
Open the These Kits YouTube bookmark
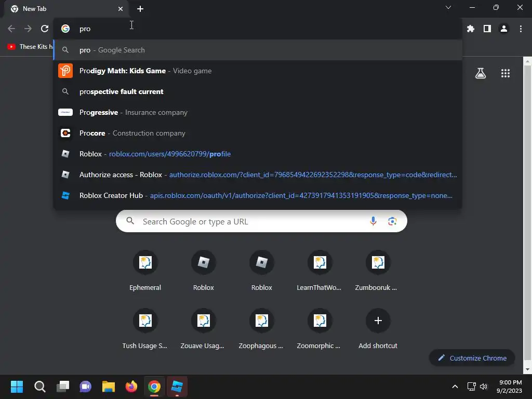[x=30, y=46]
